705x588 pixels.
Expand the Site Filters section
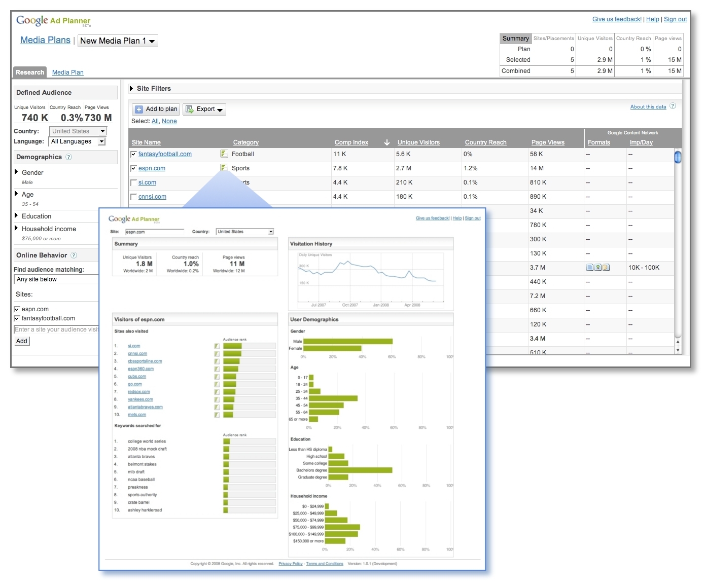click(132, 89)
